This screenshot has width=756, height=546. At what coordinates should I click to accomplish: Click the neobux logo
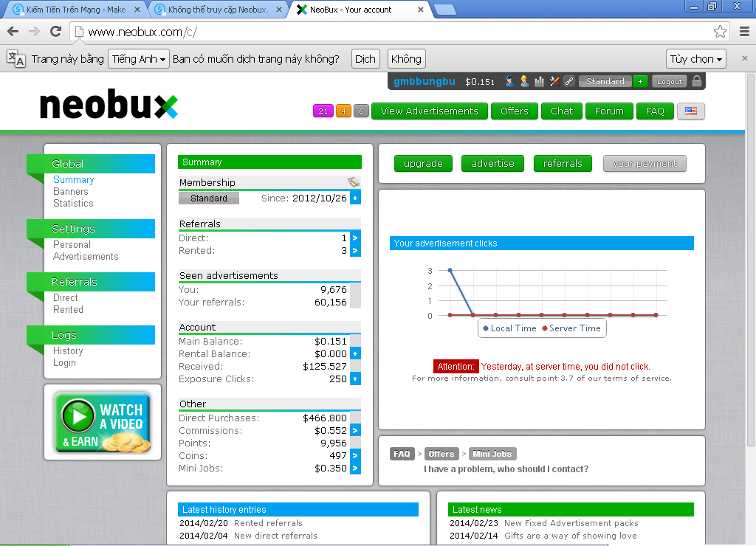pos(109,104)
